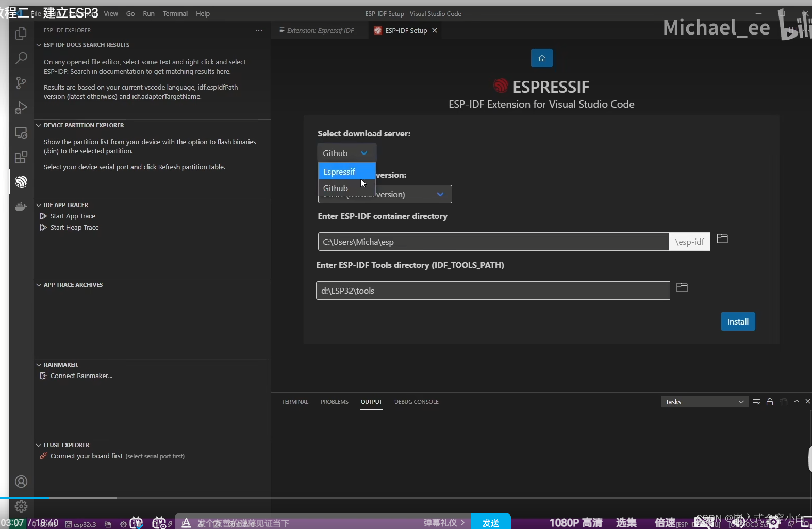812x529 pixels.
Task: Switch to the Problems panel tab
Action: (335, 402)
